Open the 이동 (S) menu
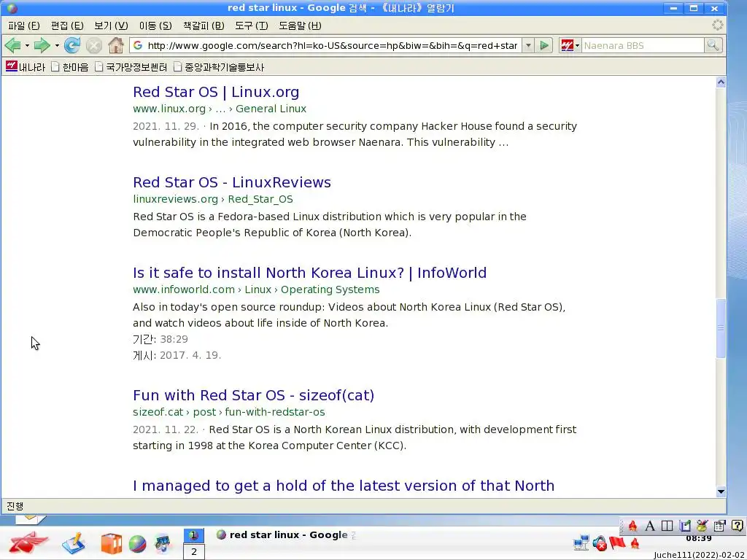The image size is (747, 560). (155, 26)
